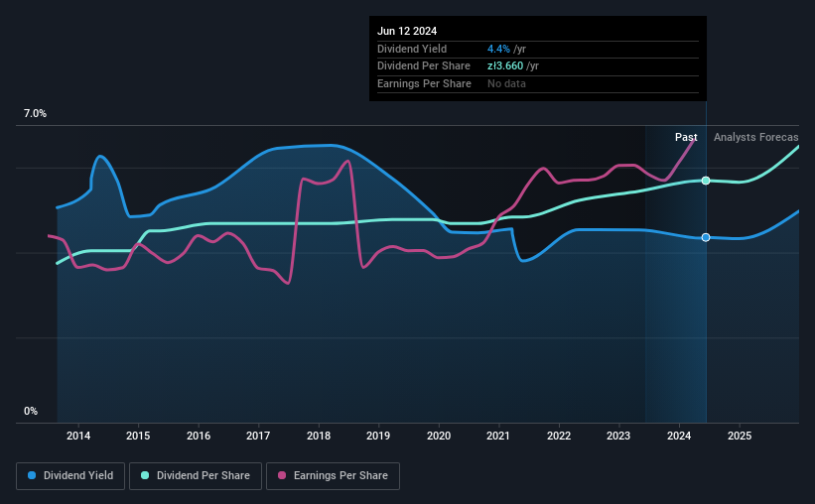
Task: Click the 2014 x-axis label
Action: coord(78,436)
